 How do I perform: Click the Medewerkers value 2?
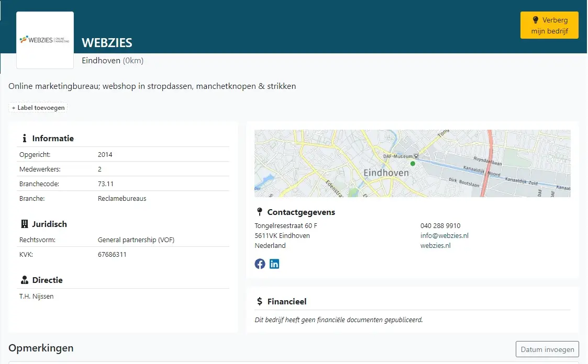pos(100,169)
